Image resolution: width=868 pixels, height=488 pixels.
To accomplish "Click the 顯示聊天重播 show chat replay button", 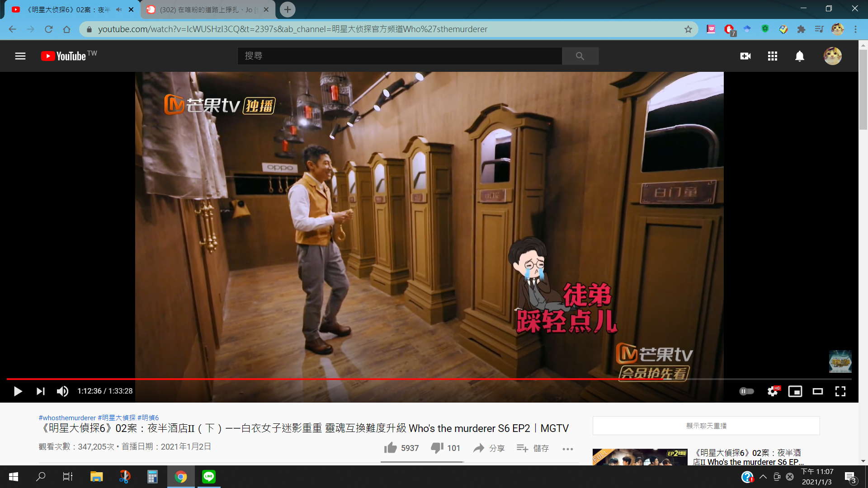I will (x=706, y=426).
